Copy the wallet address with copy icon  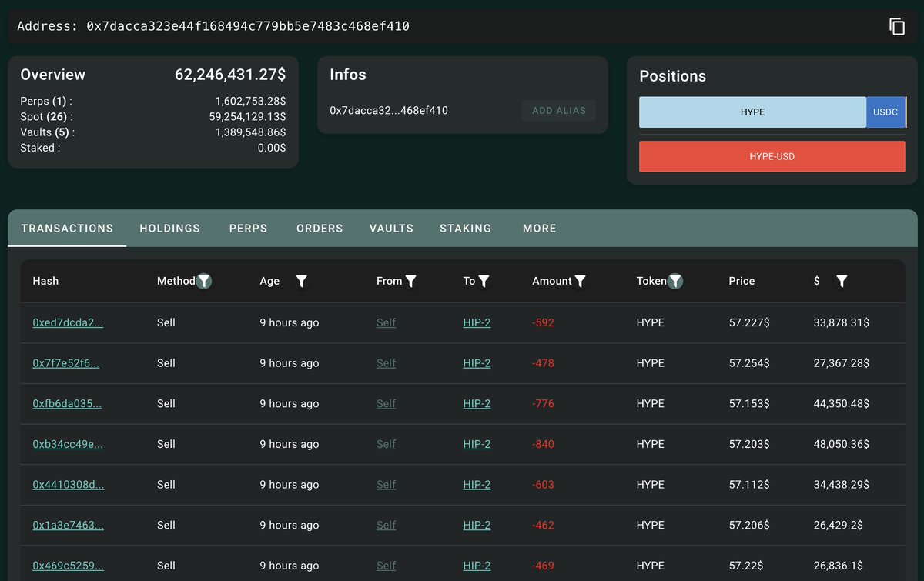pos(897,26)
